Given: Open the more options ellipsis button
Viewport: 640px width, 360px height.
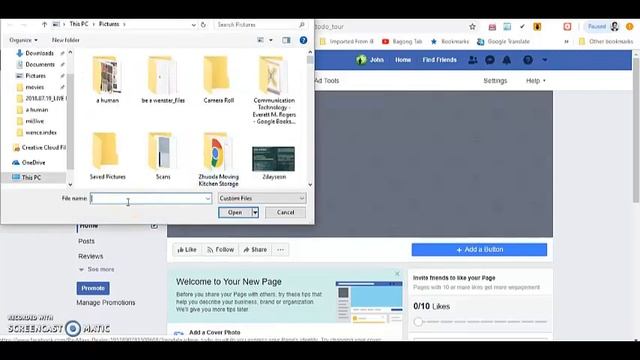Looking at the screenshot, I should point(280,250).
